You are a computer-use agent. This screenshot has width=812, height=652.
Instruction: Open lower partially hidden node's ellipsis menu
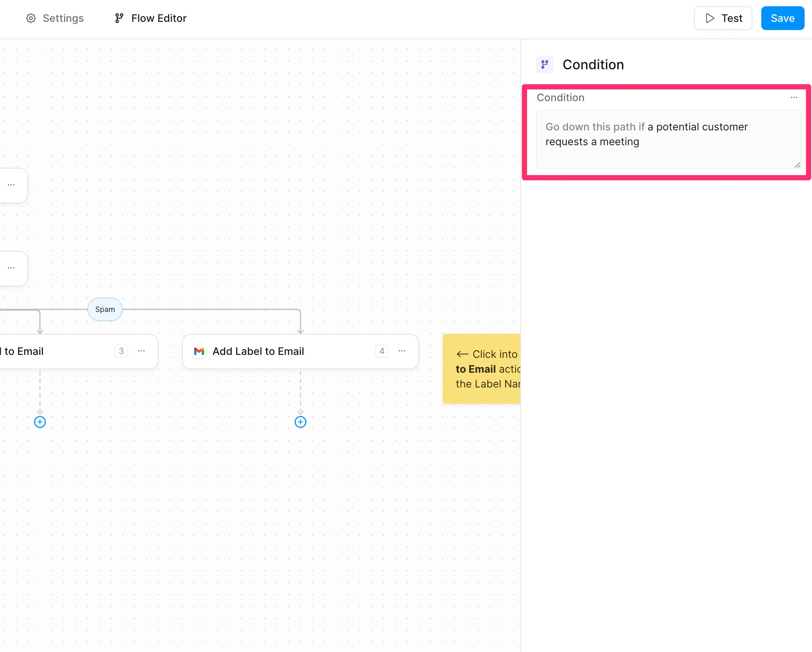click(11, 268)
